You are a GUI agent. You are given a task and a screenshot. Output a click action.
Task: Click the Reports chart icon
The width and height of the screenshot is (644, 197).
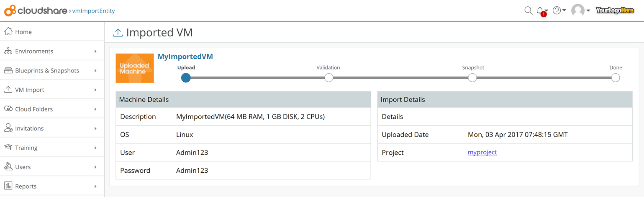pyautogui.click(x=8, y=186)
